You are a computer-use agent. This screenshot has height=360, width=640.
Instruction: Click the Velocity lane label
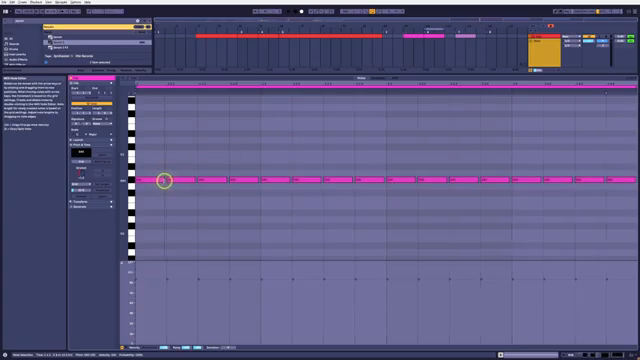[x=134, y=347]
